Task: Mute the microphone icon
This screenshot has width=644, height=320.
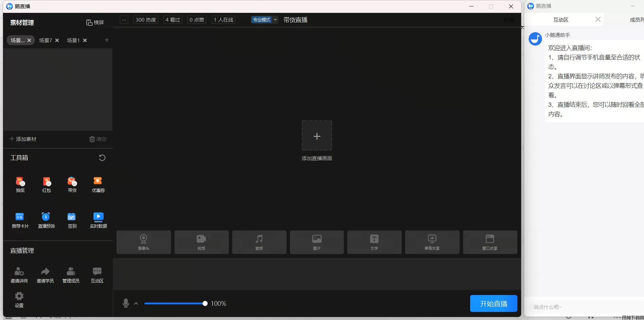Action: [x=126, y=303]
